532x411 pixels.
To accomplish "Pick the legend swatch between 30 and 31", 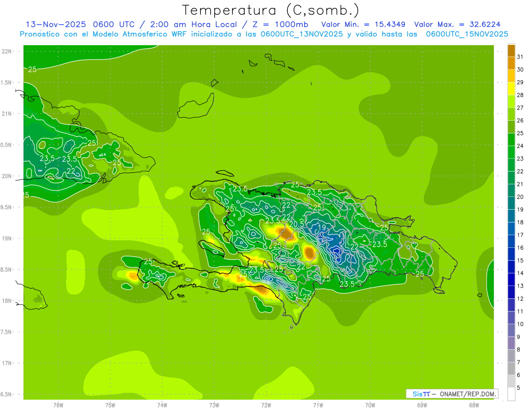I will pos(511,63).
